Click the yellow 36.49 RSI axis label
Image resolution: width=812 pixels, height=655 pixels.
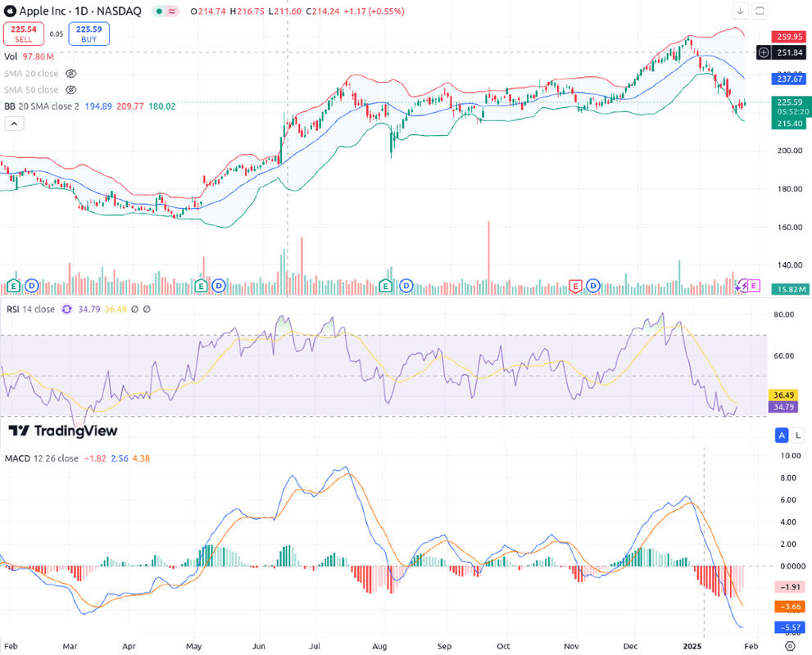tap(783, 395)
